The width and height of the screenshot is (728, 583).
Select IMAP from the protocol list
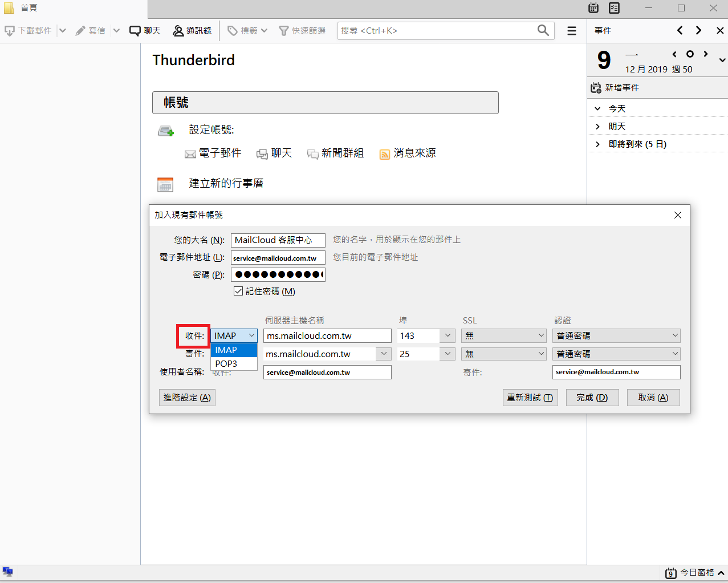pos(234,350)
